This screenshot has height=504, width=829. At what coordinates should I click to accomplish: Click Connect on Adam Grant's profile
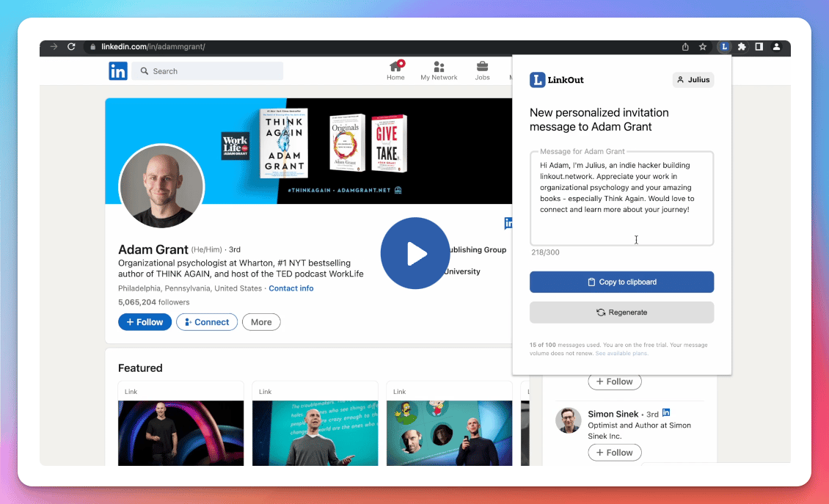coord(207,322)
